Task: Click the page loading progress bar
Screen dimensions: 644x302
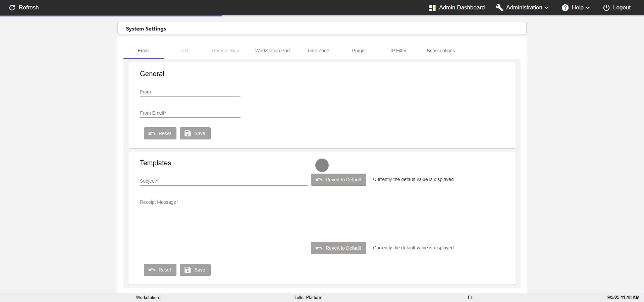Action: click(322, 15)
